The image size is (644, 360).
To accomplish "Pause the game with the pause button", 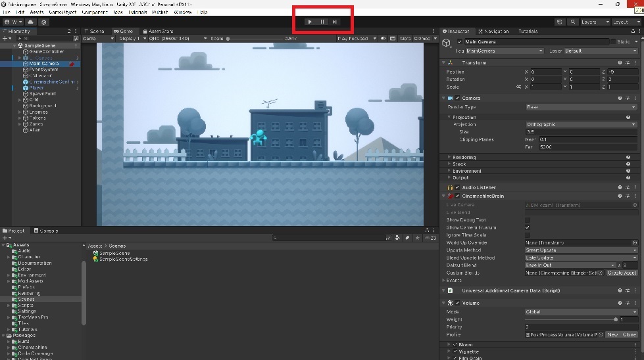I will (322, 22).
